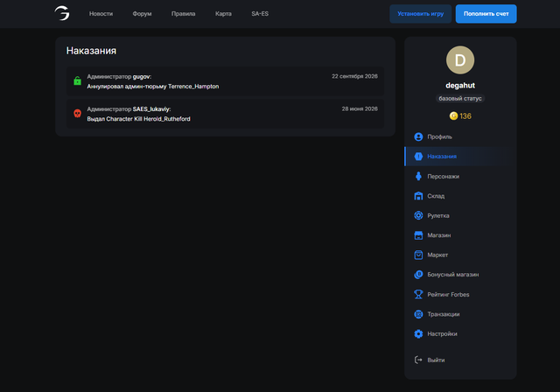The width and height of the screenshot is (560, 392).
Task: Click the Настройки gear icon
Action: (418, 333)
